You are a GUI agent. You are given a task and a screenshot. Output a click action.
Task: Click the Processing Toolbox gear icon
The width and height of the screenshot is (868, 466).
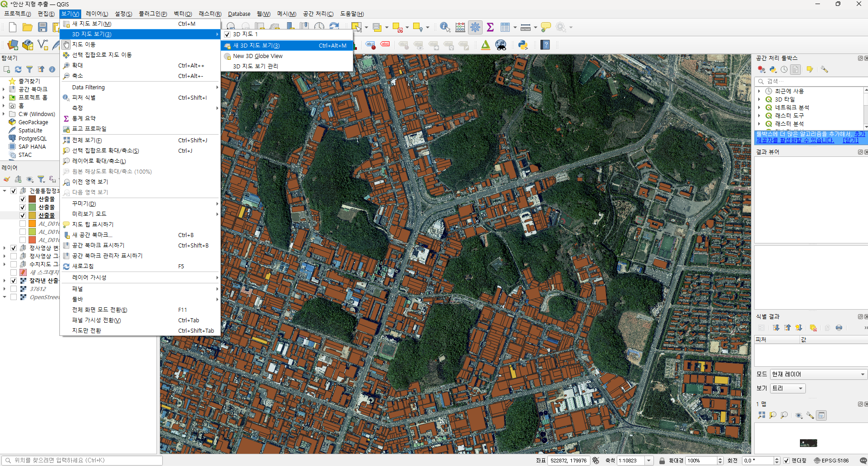tap(475, 27)
